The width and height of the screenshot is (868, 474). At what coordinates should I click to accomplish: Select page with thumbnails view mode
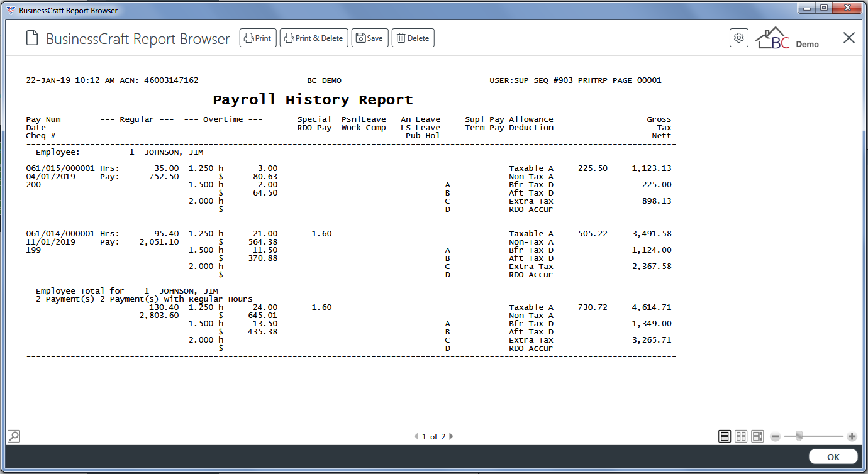coord(757,436)
